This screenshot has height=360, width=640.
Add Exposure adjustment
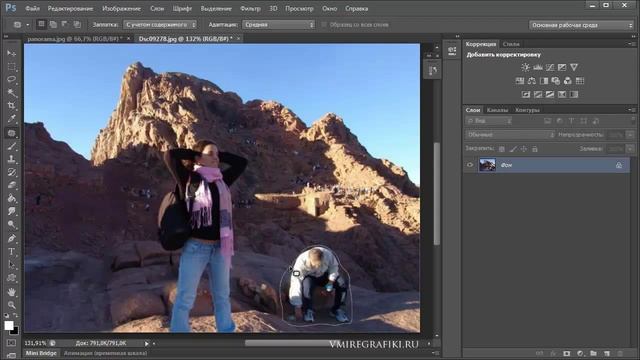click(x=562, y=67)
